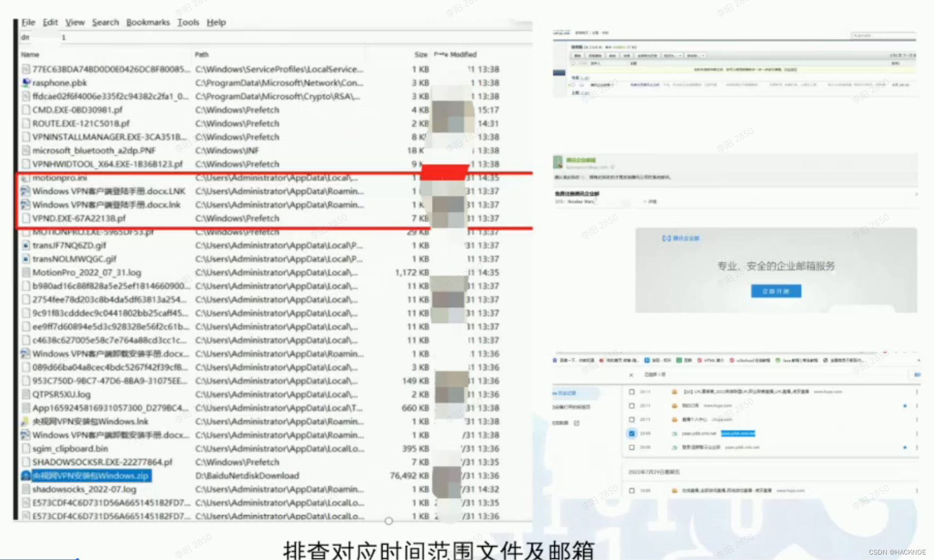The width and height of the screenshot is (934, 560).
Task: Open the Tools menu
Action: pos(188,22)
